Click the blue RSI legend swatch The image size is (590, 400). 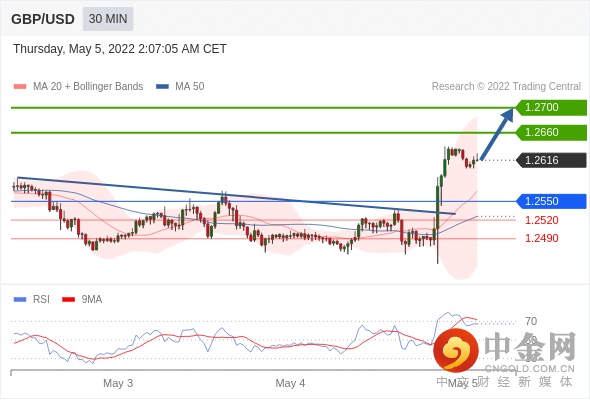pyautogui.click(x=20, y=300)
